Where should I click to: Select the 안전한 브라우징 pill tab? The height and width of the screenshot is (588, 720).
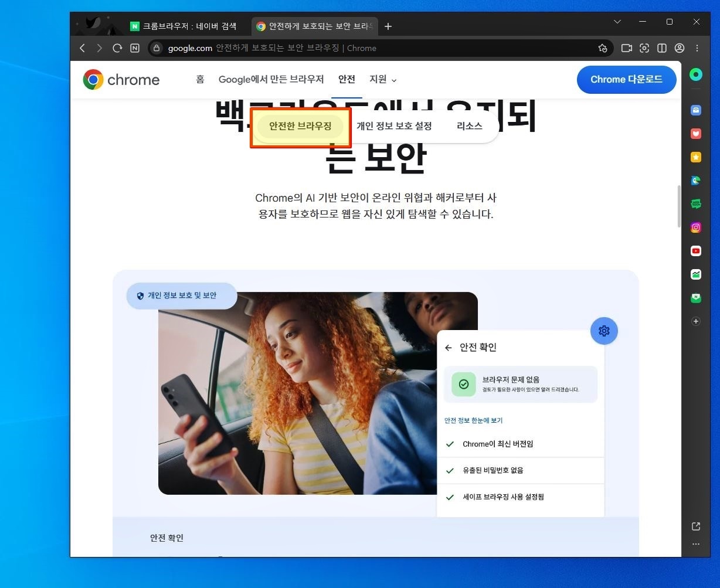point(300,126)
